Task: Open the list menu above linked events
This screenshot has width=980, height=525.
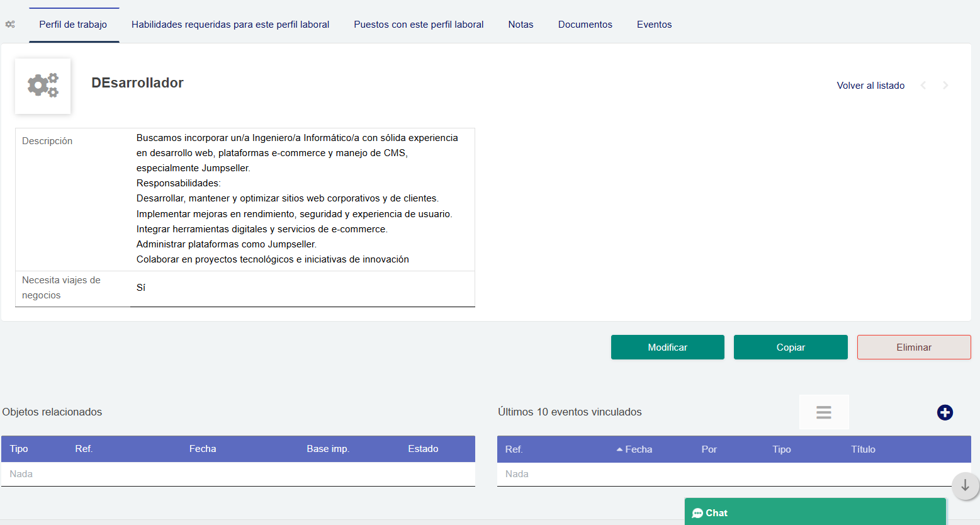Action: tap(823, 412)
